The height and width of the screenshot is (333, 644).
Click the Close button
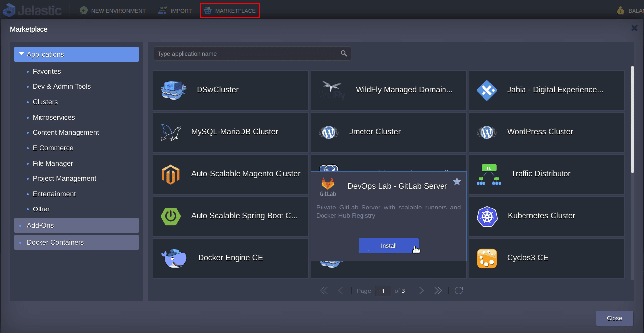(x=614, y=318)
